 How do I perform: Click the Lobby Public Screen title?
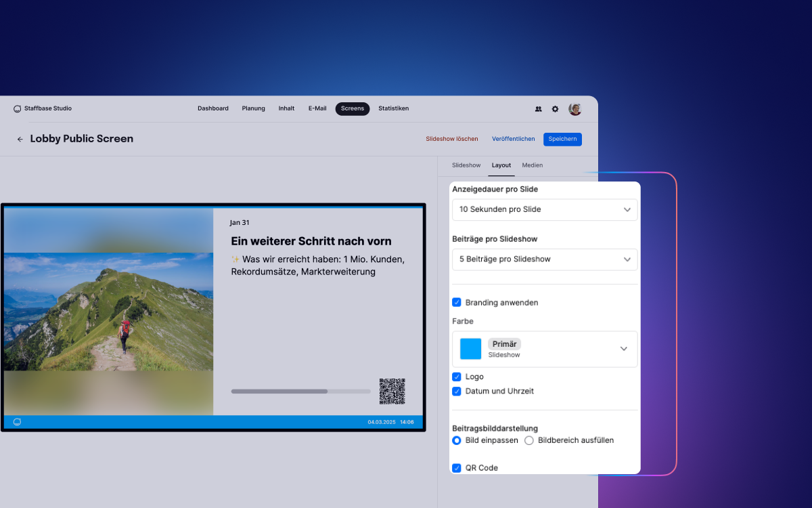click(x=82, y=139)
